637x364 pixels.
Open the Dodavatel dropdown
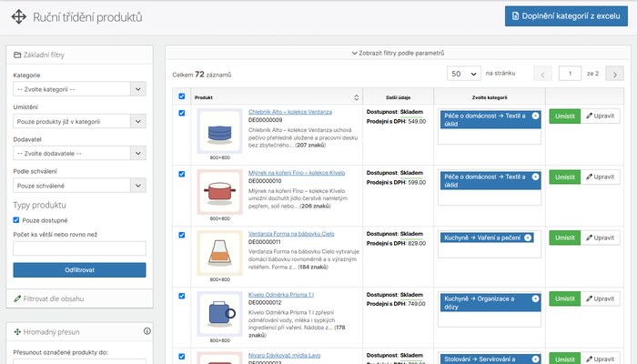point(80,153)
